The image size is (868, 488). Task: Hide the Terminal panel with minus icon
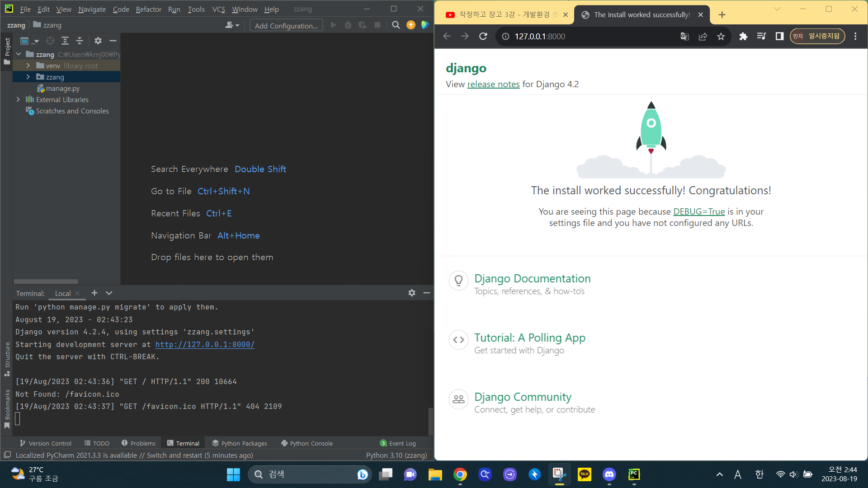click(426, 293)
